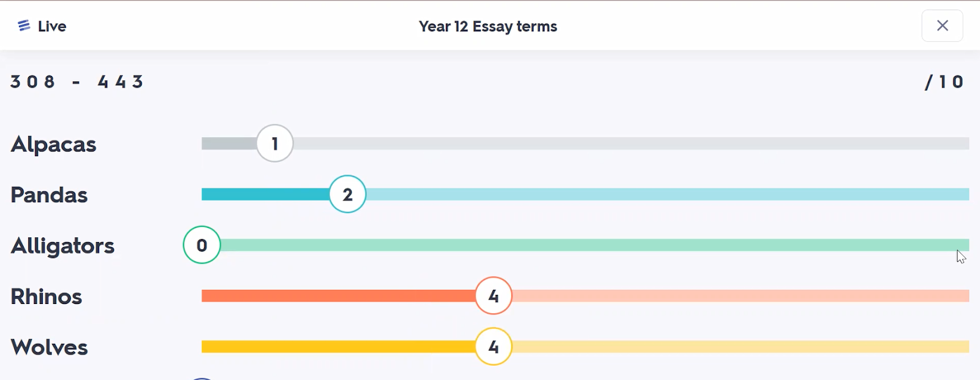This screenshot has height=380, width=980.
Task: Click the Rhinos score marker showing 4
Action: [x=493, y=296]
